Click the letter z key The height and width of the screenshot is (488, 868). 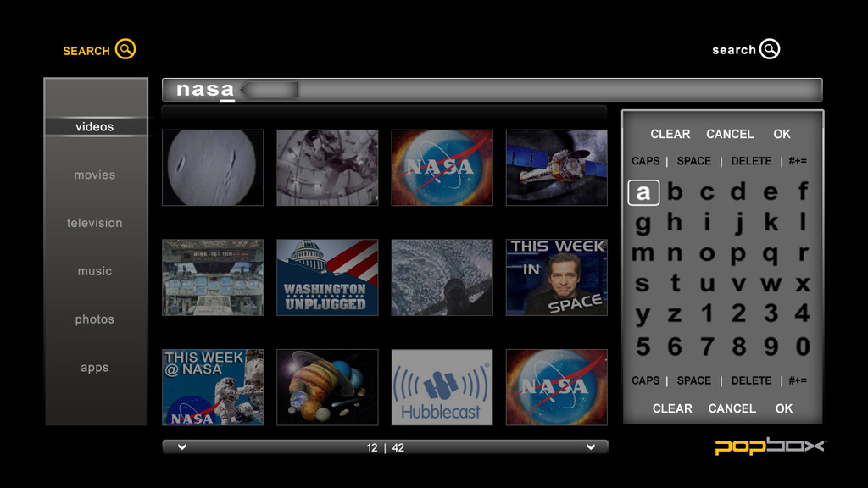click(x=674, y=315)
